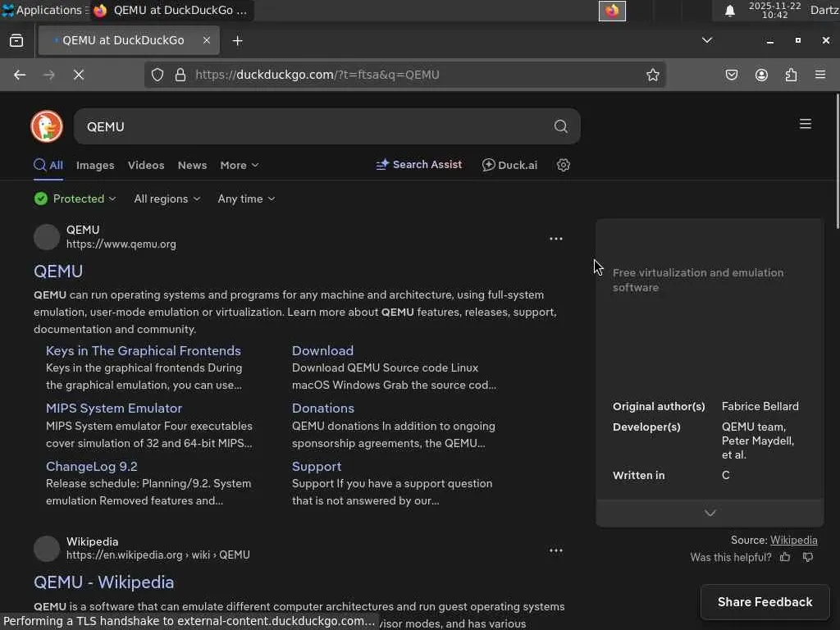840x630 pixels.
Task: Open recent tabs view icon
Action: pyautogui.click(x=16, y=41)
